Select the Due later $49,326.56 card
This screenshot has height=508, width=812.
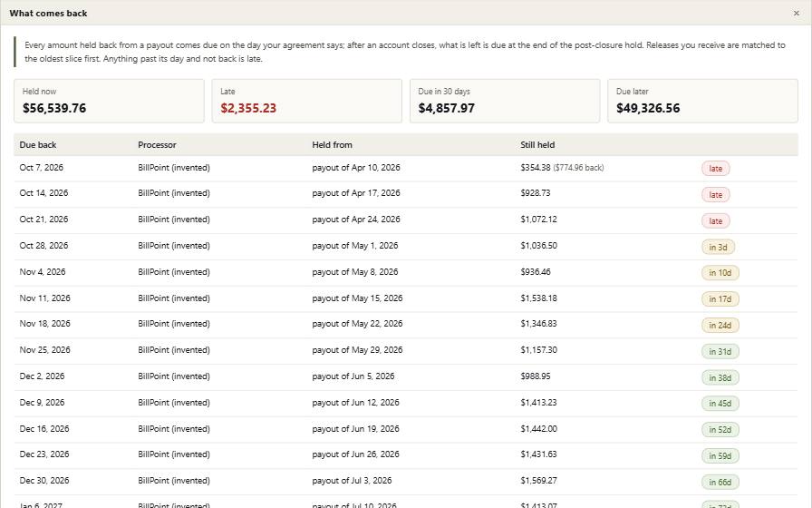(x=702, y=101)
